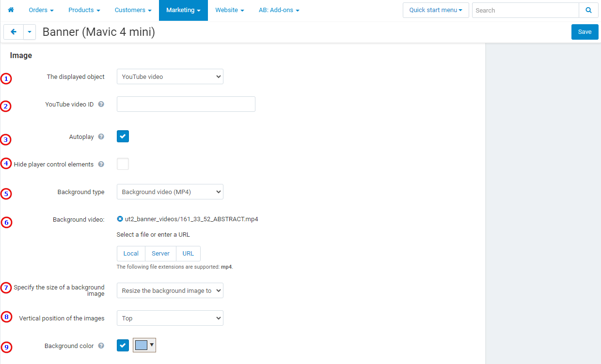The height and width of the screenshot is (364, 601).
Task: Click the Save button
Action: pos(585,32)
